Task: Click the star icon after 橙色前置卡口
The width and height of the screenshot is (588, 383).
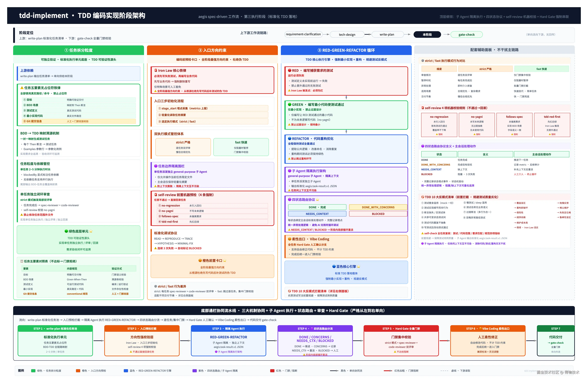Action: 225,260
